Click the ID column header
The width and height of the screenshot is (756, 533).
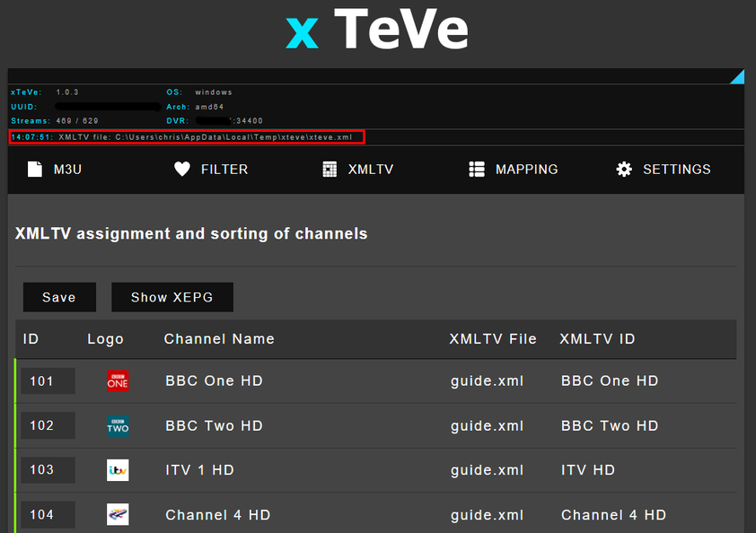[x=31, y=339]
